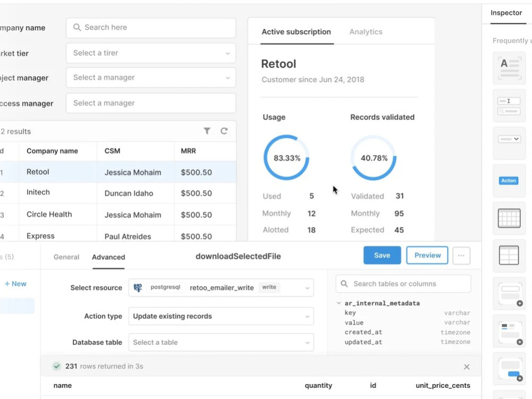Switch to the General tab of downloadSelectedFile
The height and width of the screenshot is (399, 532).
tap(66, 257)
